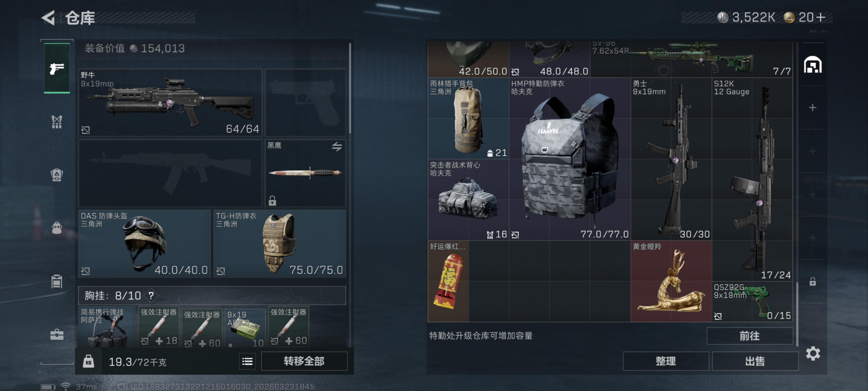Add a storage page with the top plus
The height and width of the screenshot is (391, 868).
[x=813, y=108]
